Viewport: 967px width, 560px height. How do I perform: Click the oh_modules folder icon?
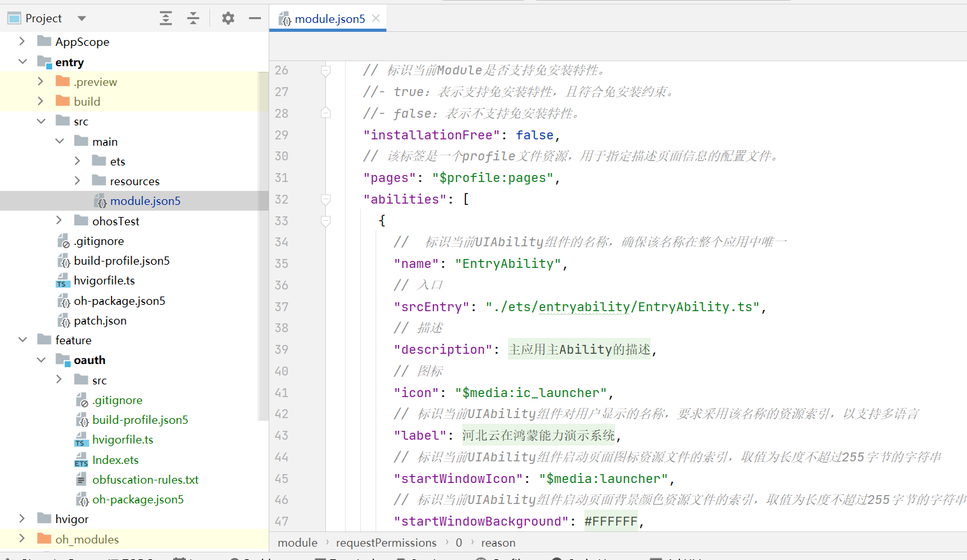coord(44,539)
